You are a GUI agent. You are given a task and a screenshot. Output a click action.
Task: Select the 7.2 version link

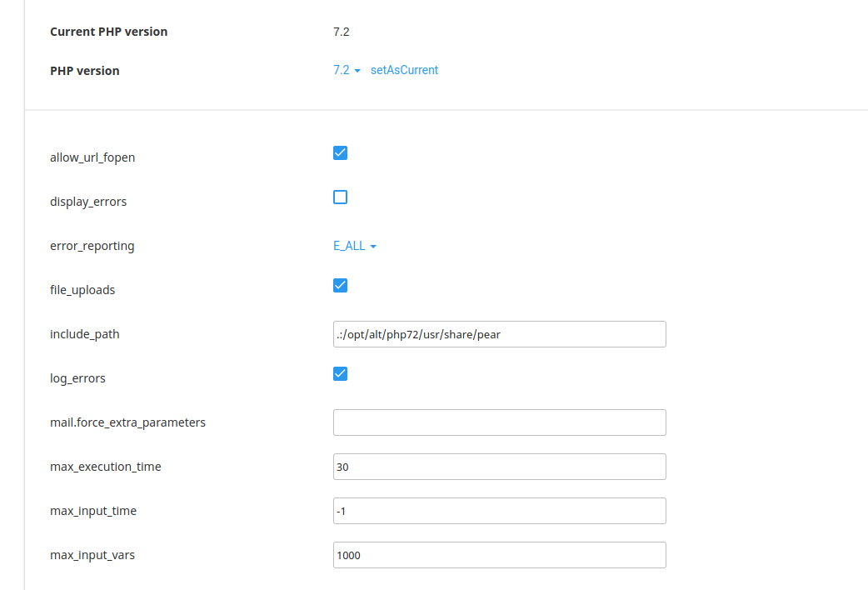click(341, 70)
